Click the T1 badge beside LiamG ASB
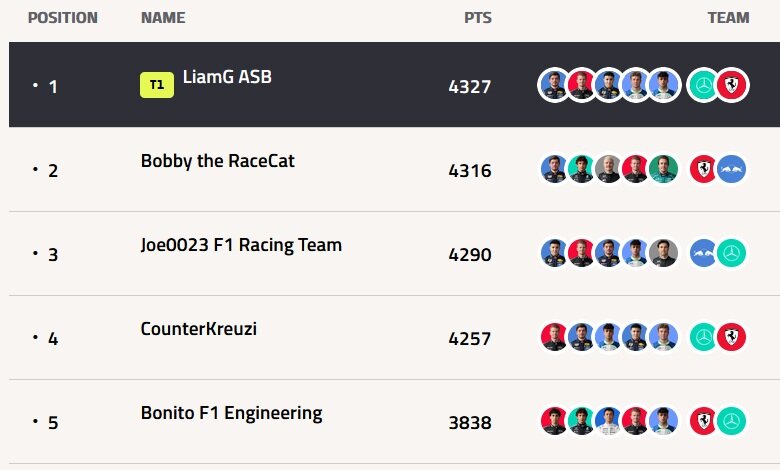 157,85
